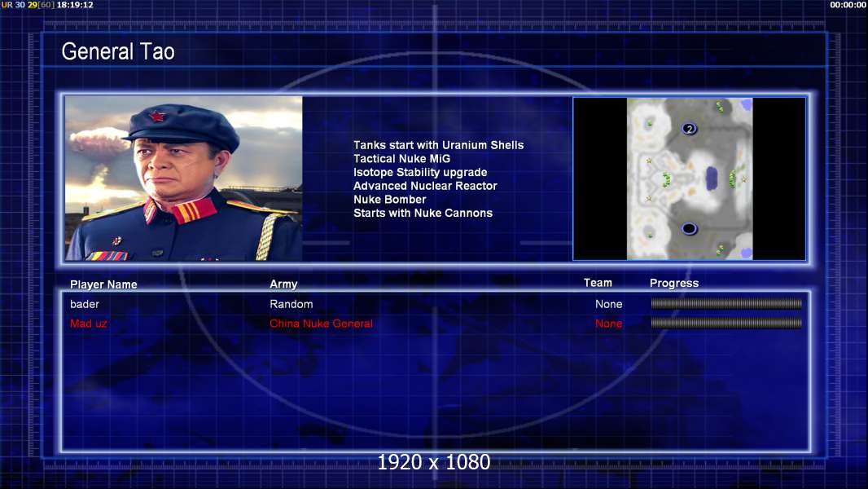The image size is (868, 489).
Task: Click 'Isotope Stability upgrade' text
Action: point(420,172)
